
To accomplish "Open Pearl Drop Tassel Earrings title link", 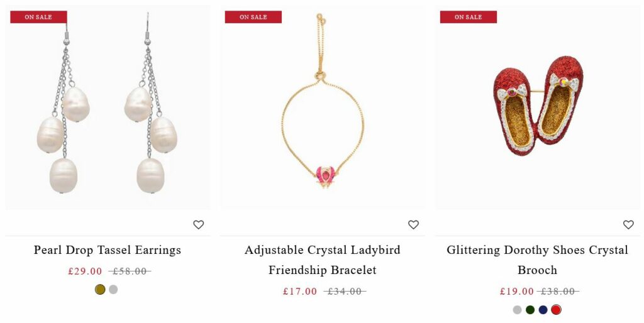I will tap(107, 250).
